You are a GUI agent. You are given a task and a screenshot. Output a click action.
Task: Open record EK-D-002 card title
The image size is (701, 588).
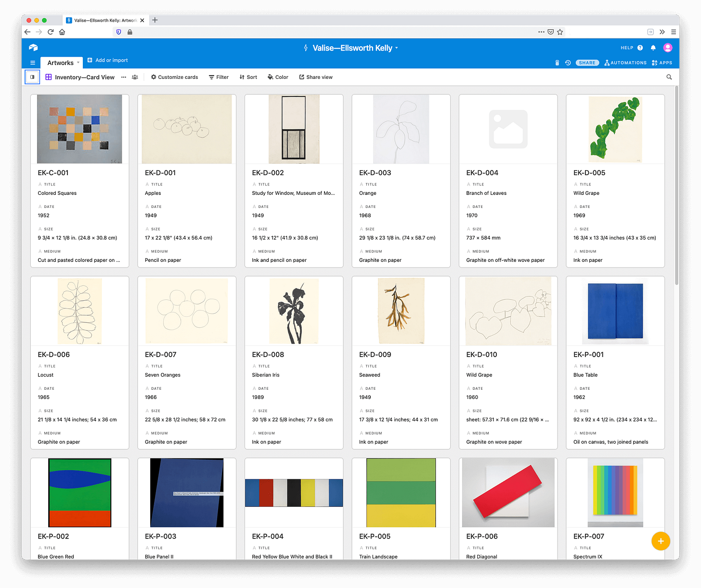point(268,173)
